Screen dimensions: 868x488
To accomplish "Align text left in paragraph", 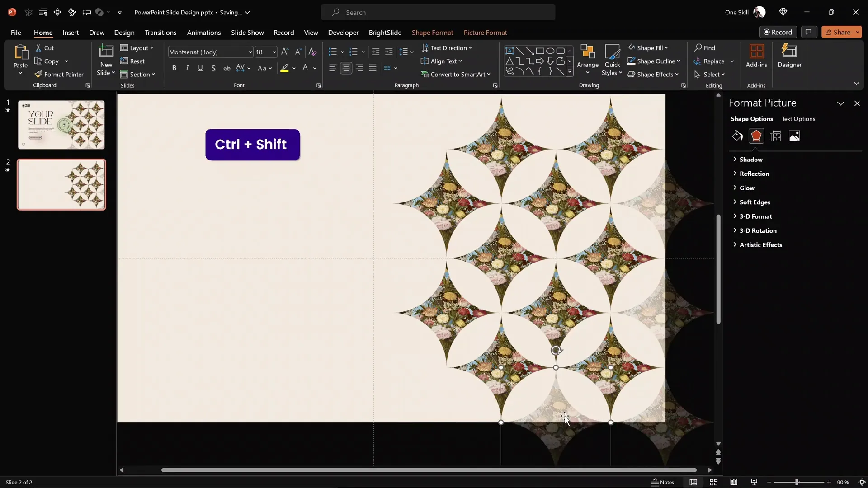I will click(x=333, y=68).
